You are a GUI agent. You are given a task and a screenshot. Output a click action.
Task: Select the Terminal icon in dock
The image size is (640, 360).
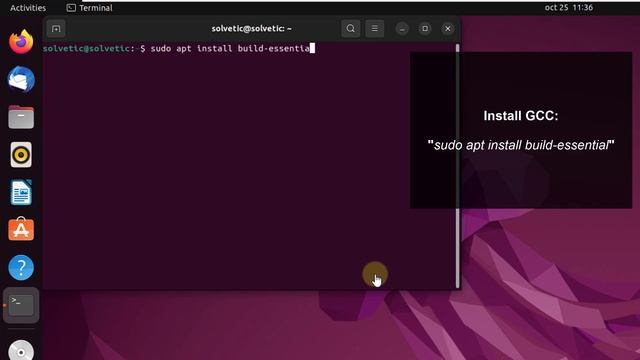(21, 305)
